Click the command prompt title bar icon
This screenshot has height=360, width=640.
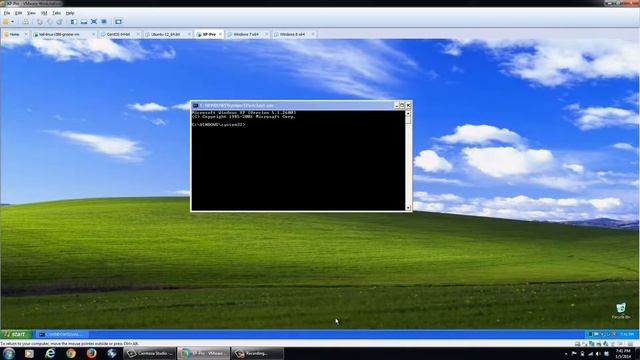coord(196,105)
